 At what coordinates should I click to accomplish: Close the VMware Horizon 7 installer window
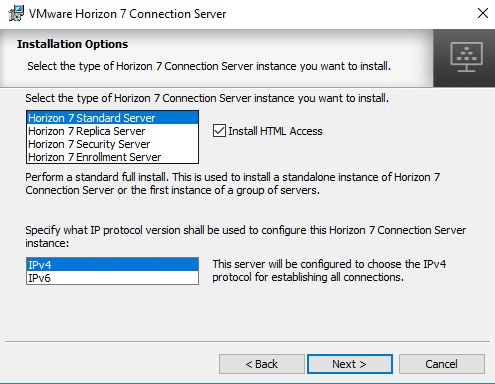tap(483, 13)
